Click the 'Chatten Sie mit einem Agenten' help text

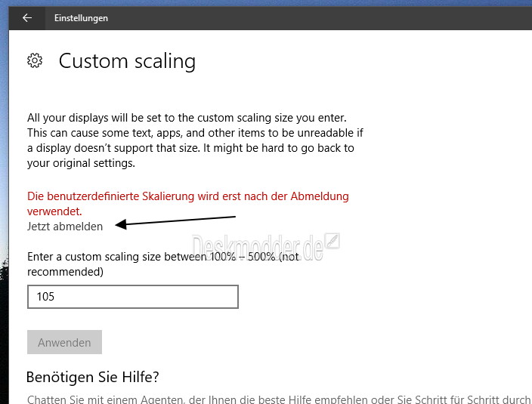point(279,399)
